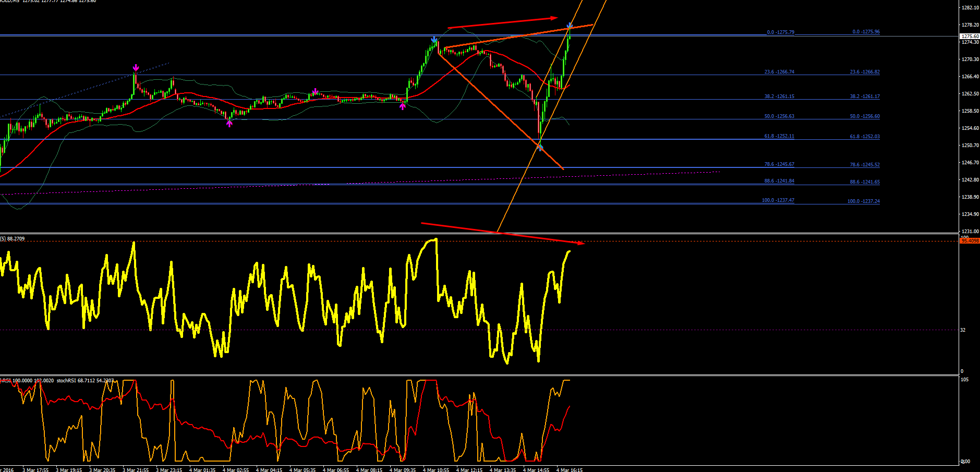The image size is (980, 472).
Task: Click the magenta down arrow above the 4 Mar 05:35 candles
Action: [x=315, y=92]
